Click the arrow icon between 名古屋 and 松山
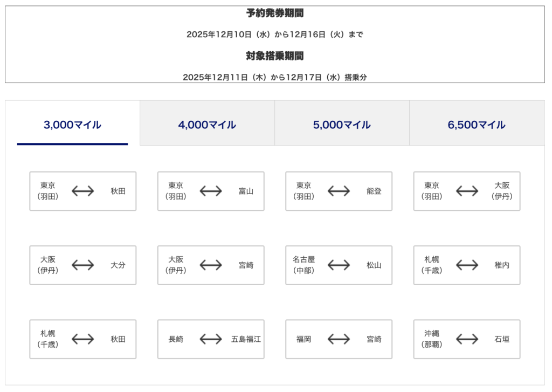Image resolution: width=552 pixels, height=392 pixels. pos(339,265)
